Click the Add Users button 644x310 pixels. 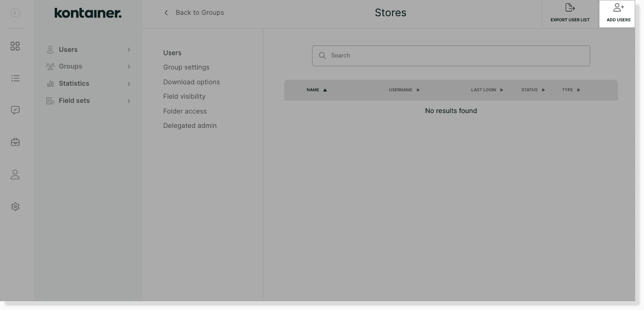click(x=618, y=13)
